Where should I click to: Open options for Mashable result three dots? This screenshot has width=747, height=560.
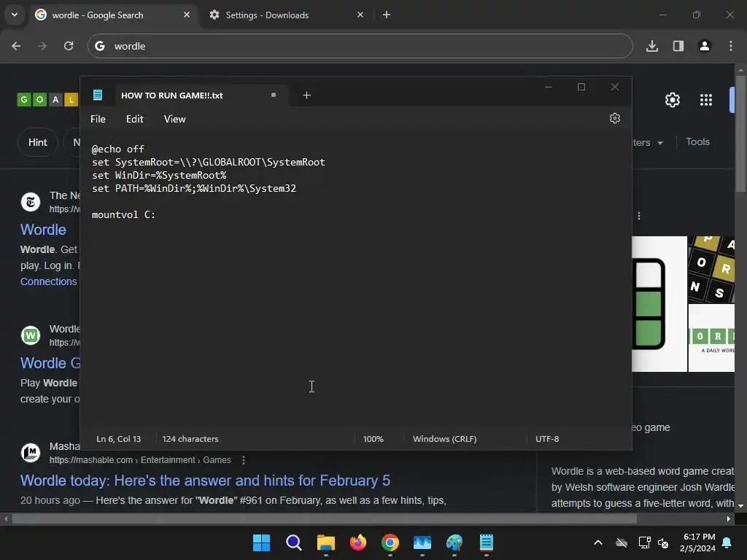(x=244, y=460)
